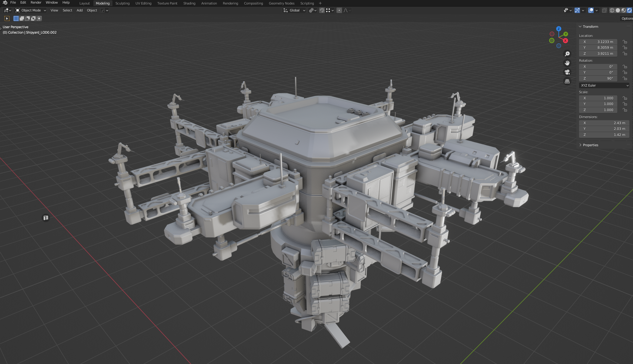This screenshot has width=633, height=364.
Task: Click the pan hand viewport icon
Action: tap(567, 63)
